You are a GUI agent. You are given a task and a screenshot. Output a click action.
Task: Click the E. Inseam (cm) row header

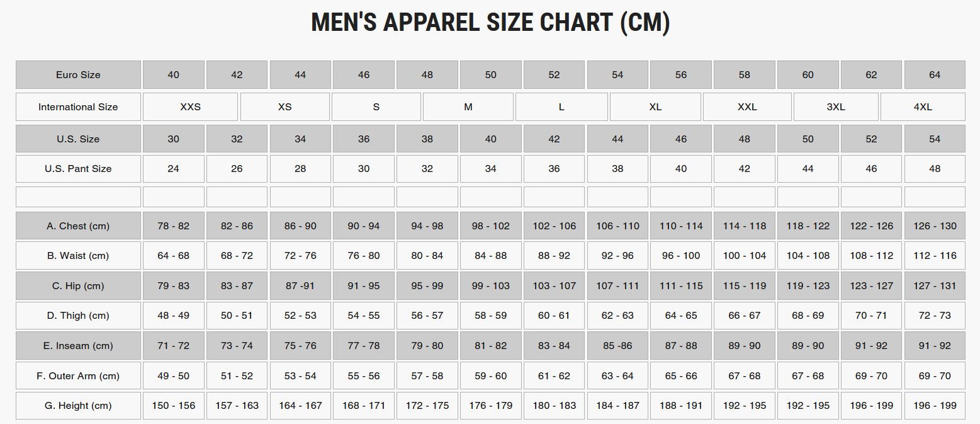coord(78,346)
